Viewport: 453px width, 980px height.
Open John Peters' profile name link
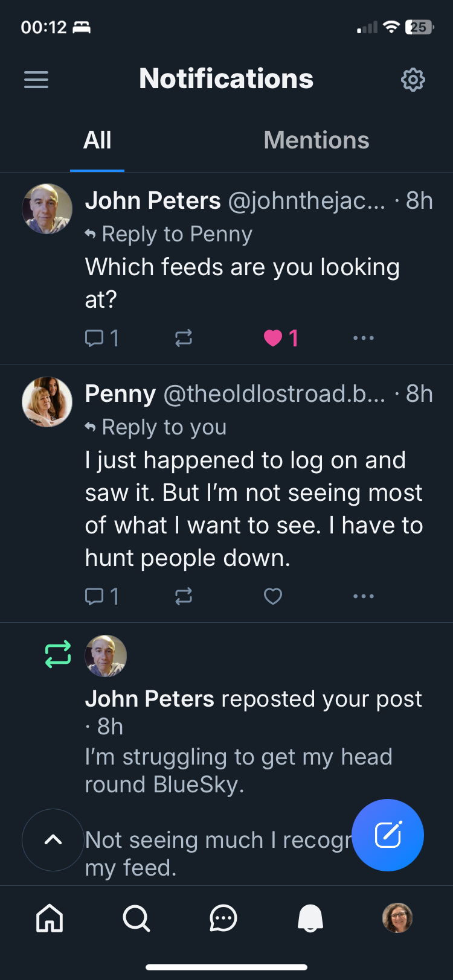point(153,201)
